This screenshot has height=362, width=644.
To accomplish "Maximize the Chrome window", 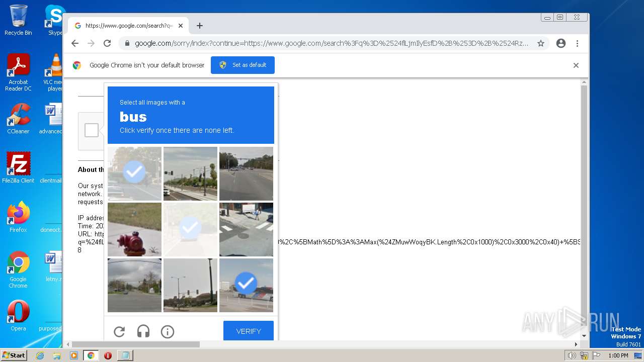I will tap(559, 17).
